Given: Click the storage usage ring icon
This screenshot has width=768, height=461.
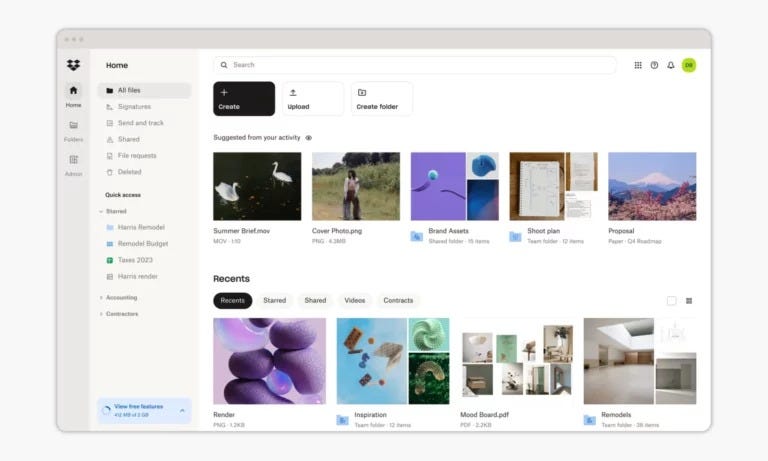Looking at the screenshot, I should coord(106,411).
